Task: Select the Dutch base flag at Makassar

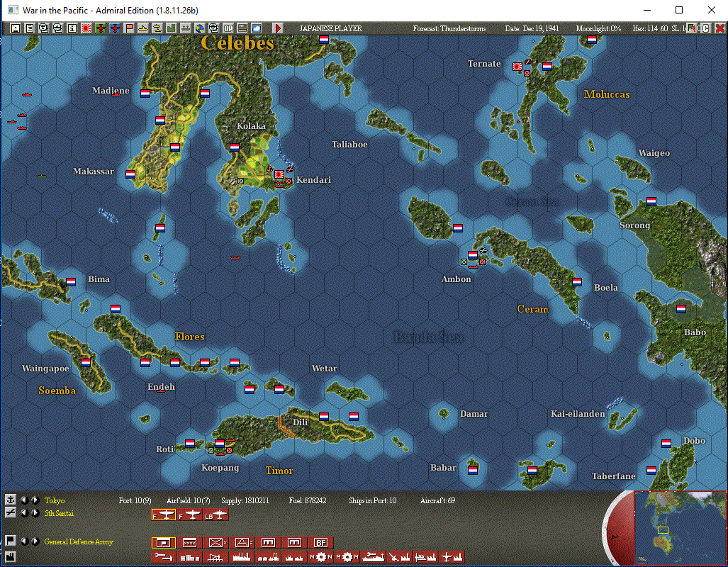Action: pyautogui.click(x=130, y=174)
